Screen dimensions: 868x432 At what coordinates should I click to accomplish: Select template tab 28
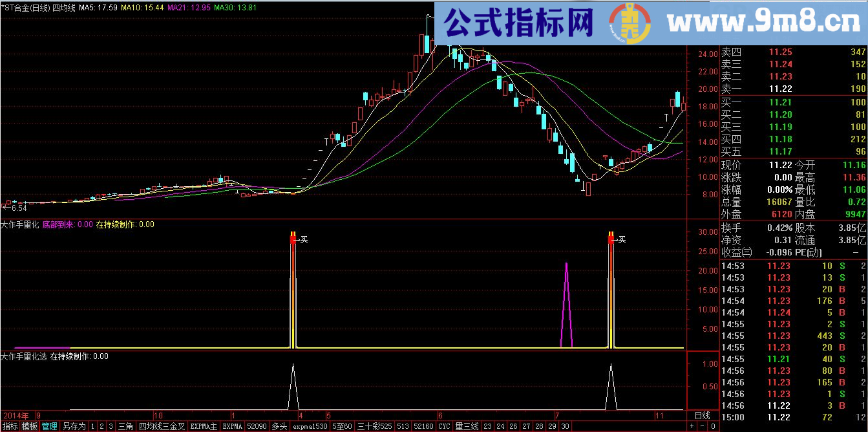[539, 427]
